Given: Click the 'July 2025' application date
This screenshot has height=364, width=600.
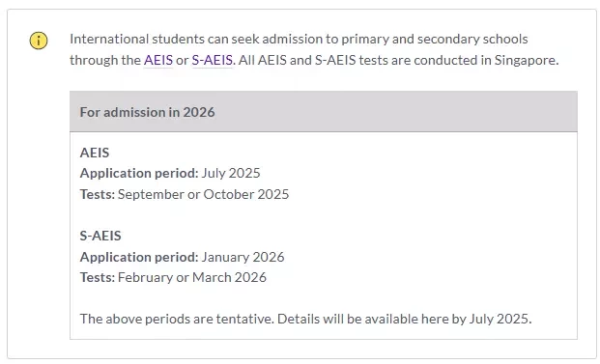Looking at the screenshot, I should pos(231,173).
